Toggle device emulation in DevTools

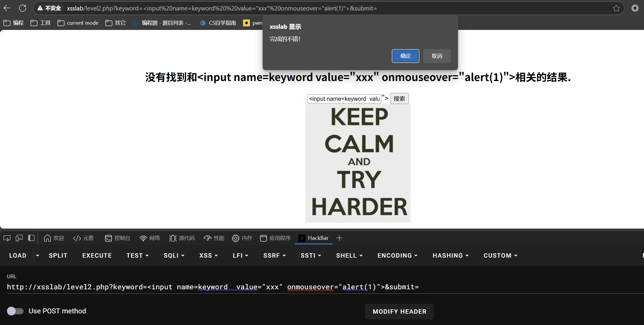[19, 238]
